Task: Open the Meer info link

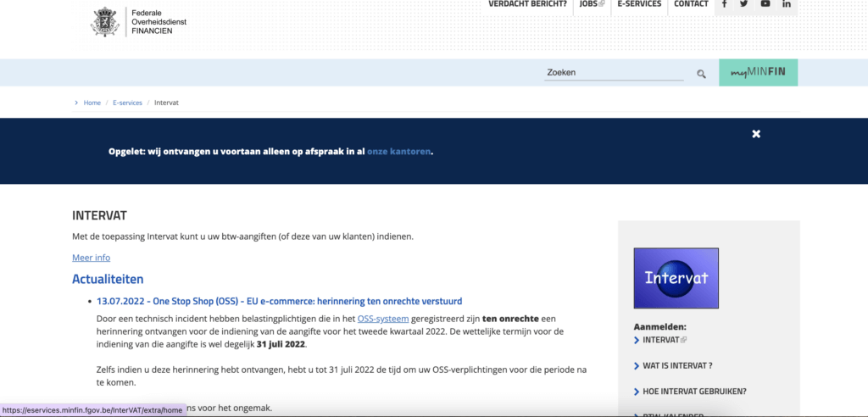Action: (x=91, y=258)
